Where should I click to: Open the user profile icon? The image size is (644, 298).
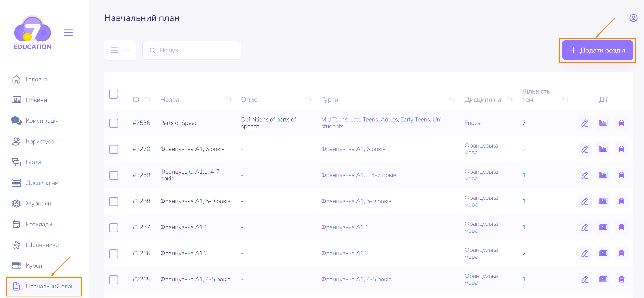pos(633,18)
